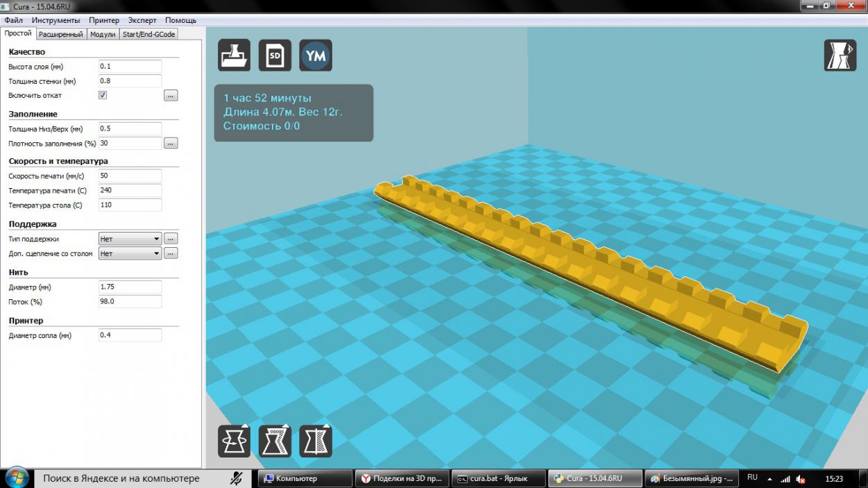868x488 pixels.
Task: Select the Mirror tool icon
Action: 316,441
